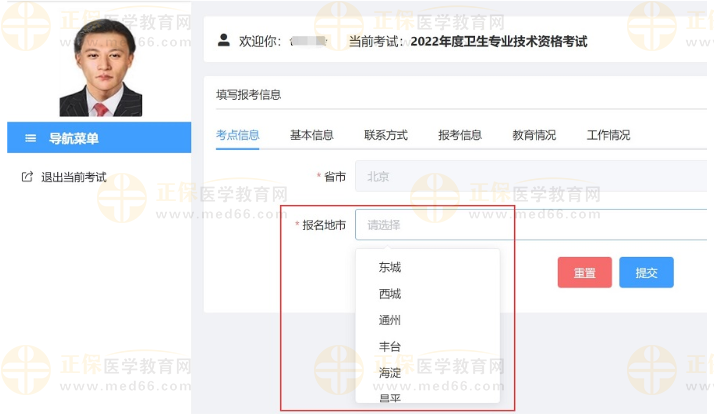Click the 退出当前考试 link
The width and height of the screenshot is (714, 414).
coord(73,177)
